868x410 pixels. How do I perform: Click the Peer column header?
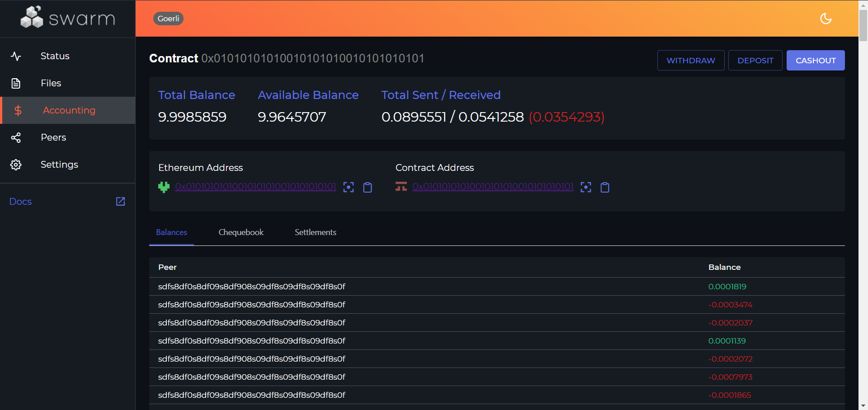167,267
